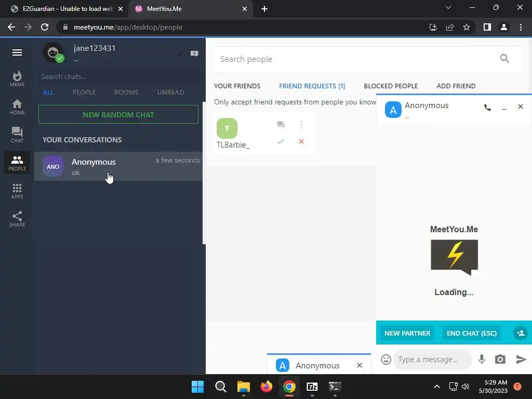Open File Explorer from taskbar

[x=244, y=387]
